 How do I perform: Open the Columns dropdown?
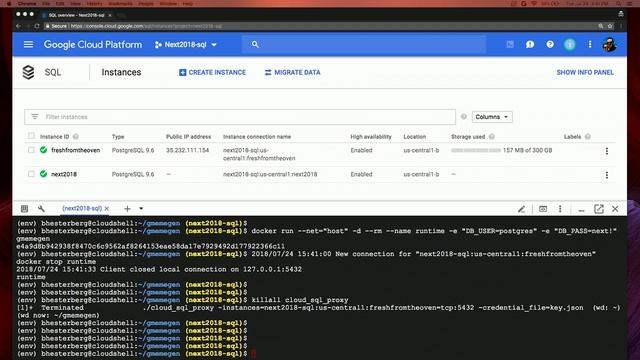point(492,117)
